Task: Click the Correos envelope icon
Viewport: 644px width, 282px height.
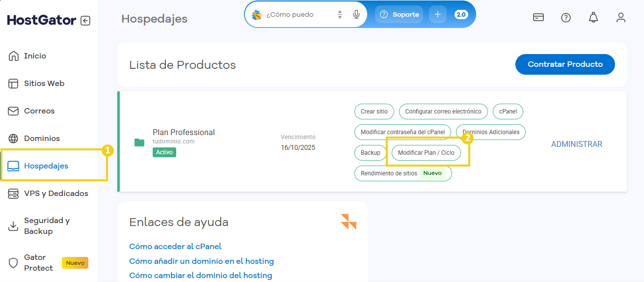Action: pos(14,111)
